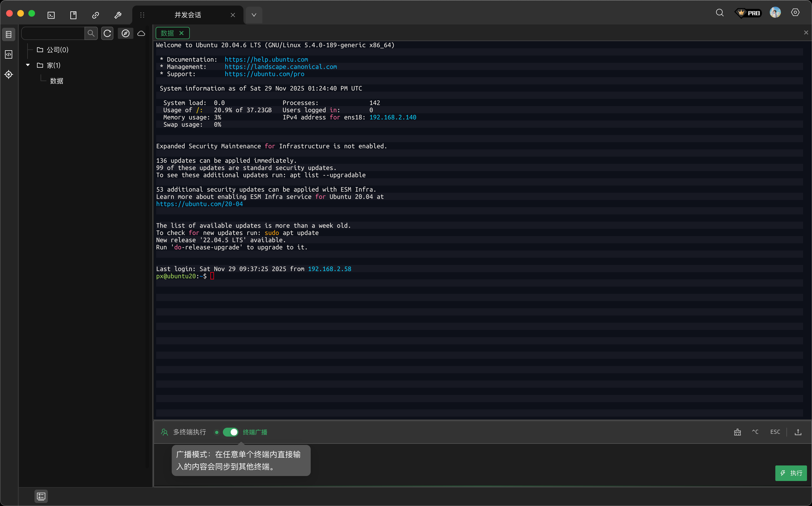The height and width of the screenshot is (506, 812).
Task: Click the cloud sync icon
Action: (x=141, y=34)
